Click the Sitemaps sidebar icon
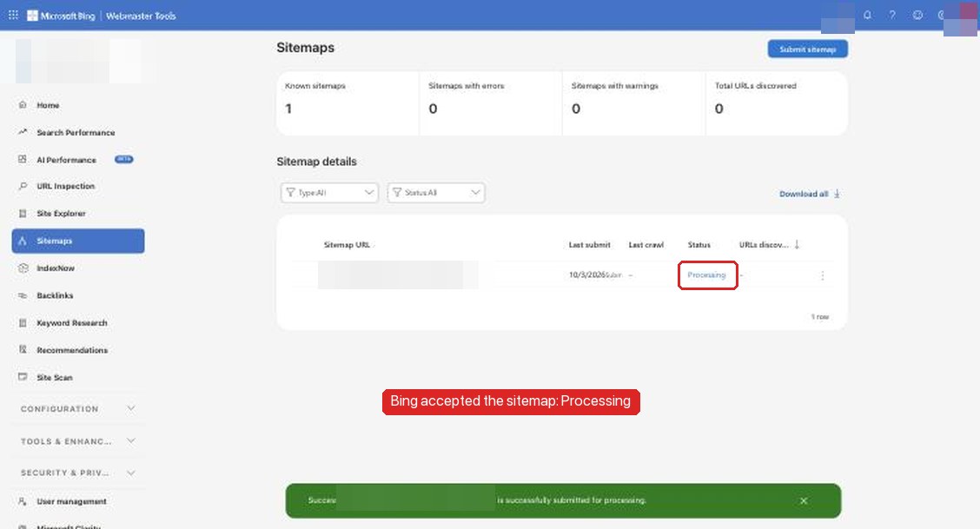980x529 pixels. click(x=23, y=241)
